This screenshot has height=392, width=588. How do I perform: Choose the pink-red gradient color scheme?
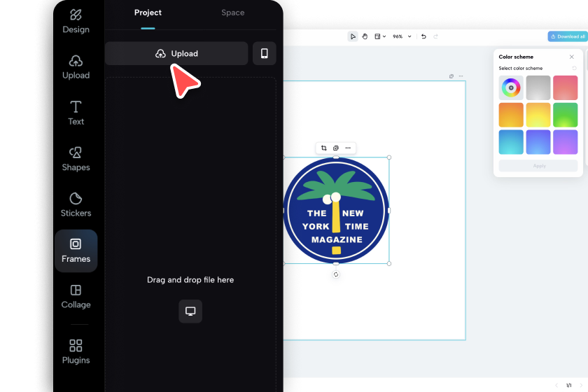coord(566,87)
